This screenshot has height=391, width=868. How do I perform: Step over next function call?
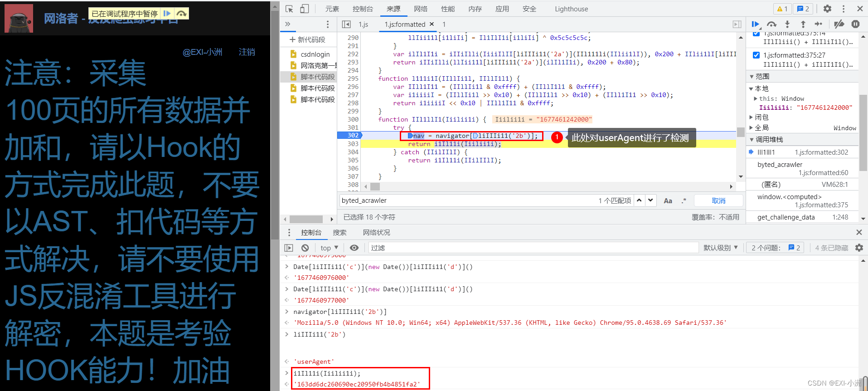pyautogui.click(x=771, y=24)
